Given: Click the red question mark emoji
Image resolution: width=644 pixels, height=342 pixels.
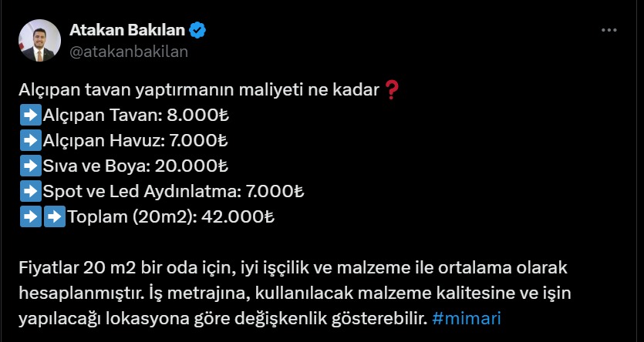Looking at the screenshot, I should (x=392, y=91).
